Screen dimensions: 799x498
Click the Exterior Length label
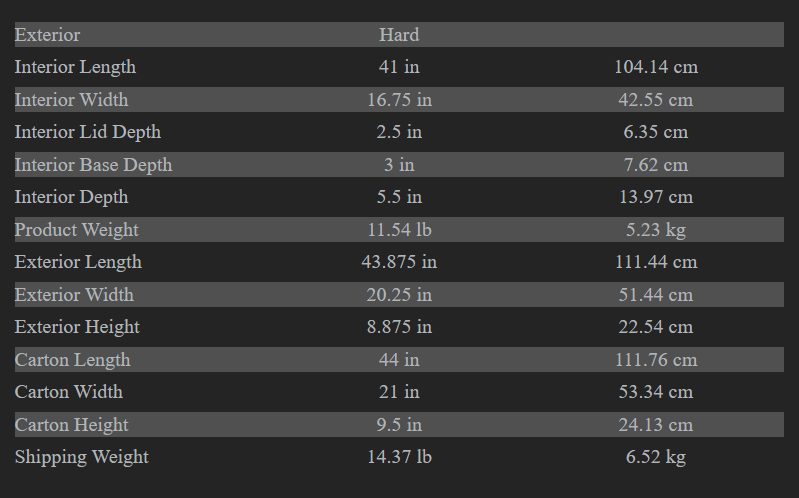coord(78,262)
